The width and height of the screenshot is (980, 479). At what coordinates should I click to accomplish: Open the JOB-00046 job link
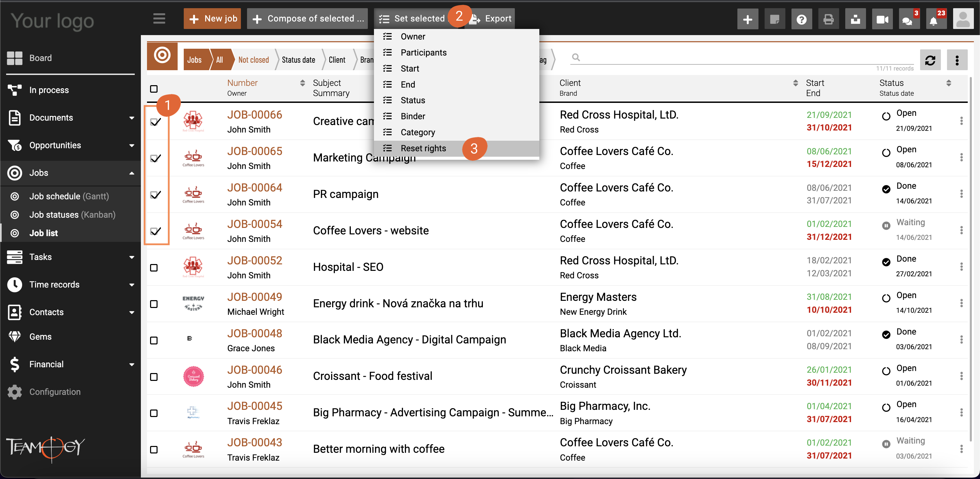point(255,370)
